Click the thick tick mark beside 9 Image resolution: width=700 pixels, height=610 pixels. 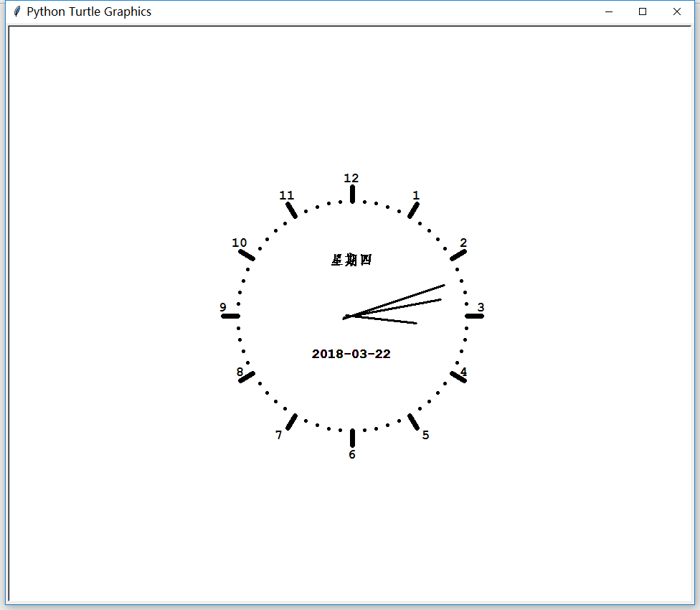tap(230, 316)
